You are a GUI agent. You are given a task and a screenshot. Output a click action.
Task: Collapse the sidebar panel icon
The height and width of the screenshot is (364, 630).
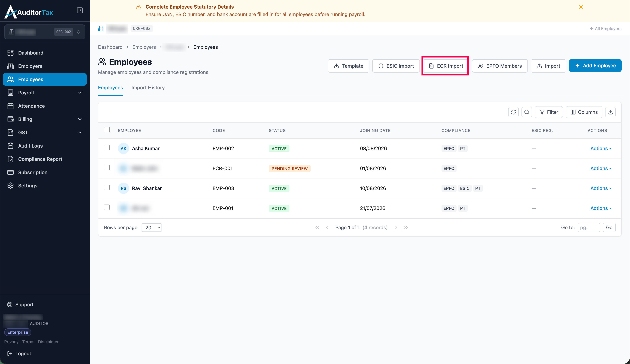[79, 10]
